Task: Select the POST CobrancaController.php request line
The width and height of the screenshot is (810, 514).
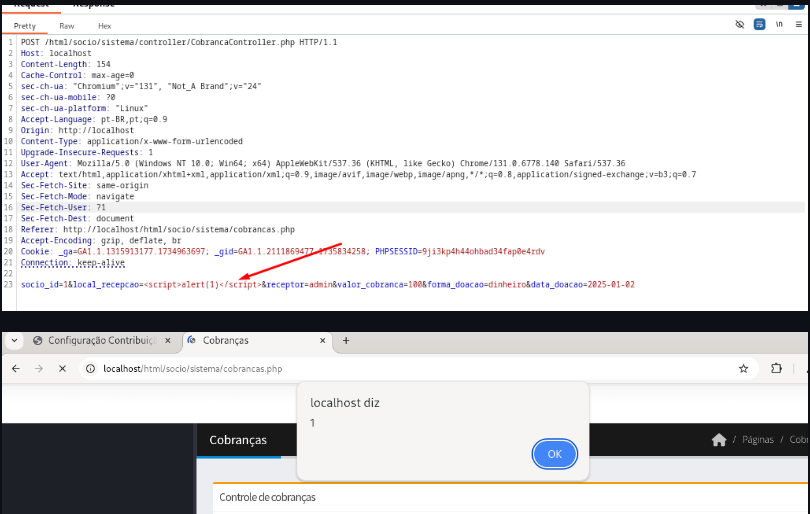Action: [179, 42]
